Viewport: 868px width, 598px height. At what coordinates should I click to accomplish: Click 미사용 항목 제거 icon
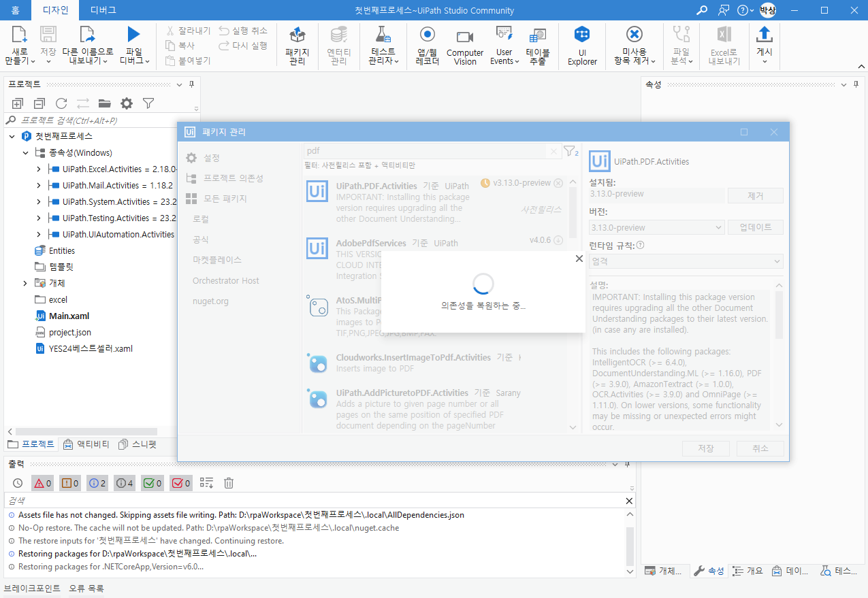[634, 35]
